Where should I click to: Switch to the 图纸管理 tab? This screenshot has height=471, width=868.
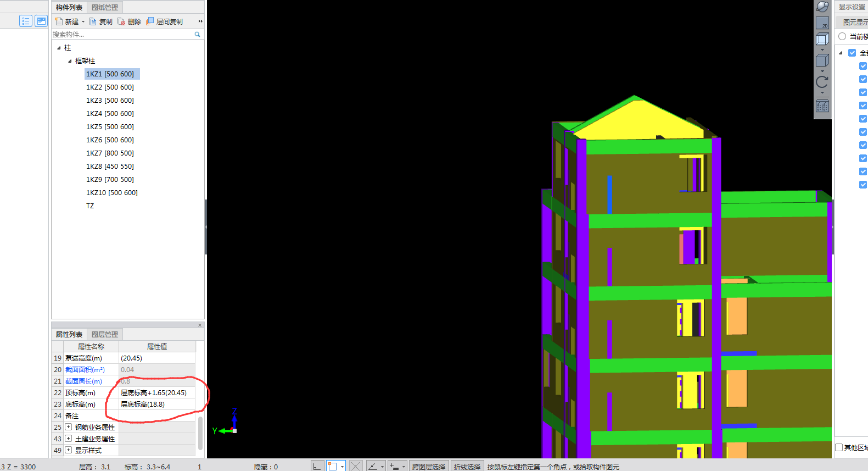pyautogui.click(x=105, y=7)
